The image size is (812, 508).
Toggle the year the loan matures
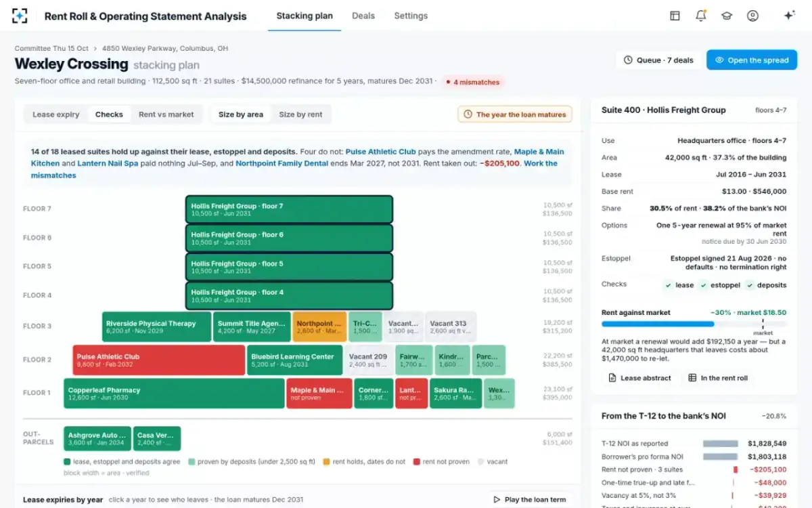click(x=515, y=114)
